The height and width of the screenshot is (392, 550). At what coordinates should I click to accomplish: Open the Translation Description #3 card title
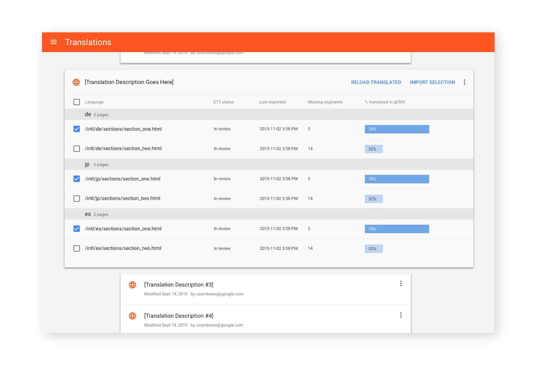coord(178,285)
